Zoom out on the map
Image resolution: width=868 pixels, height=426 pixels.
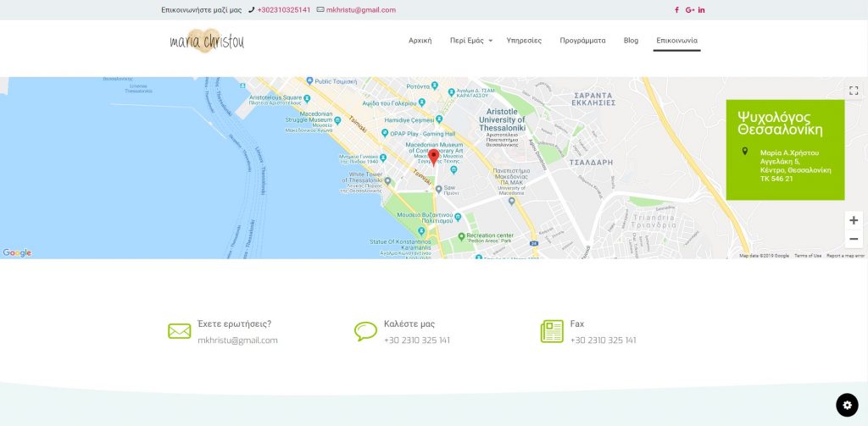[x=854, y=239]
